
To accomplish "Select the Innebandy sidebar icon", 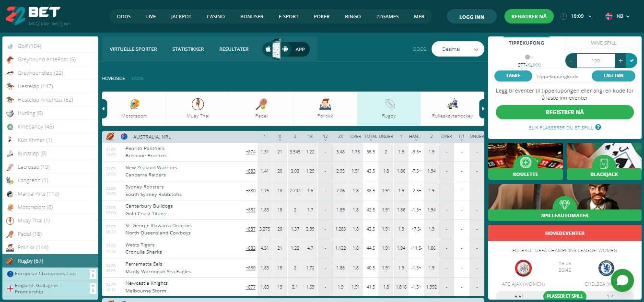I will [10, 127].
